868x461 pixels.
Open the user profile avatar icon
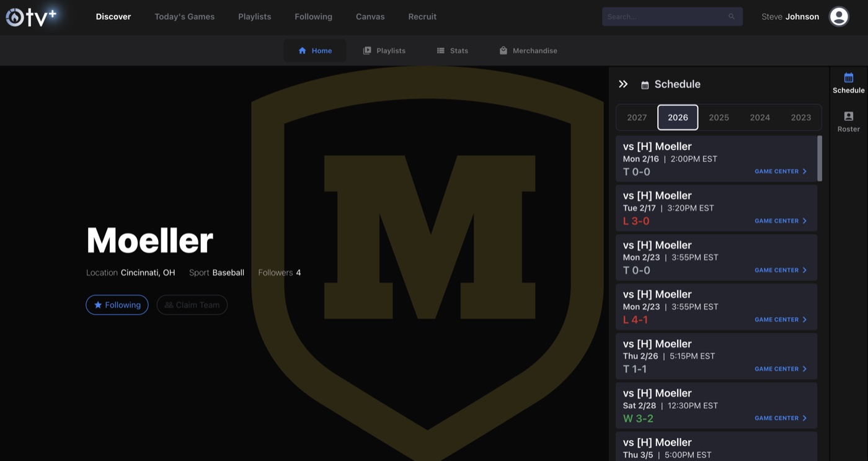click(x=839, y=17)
